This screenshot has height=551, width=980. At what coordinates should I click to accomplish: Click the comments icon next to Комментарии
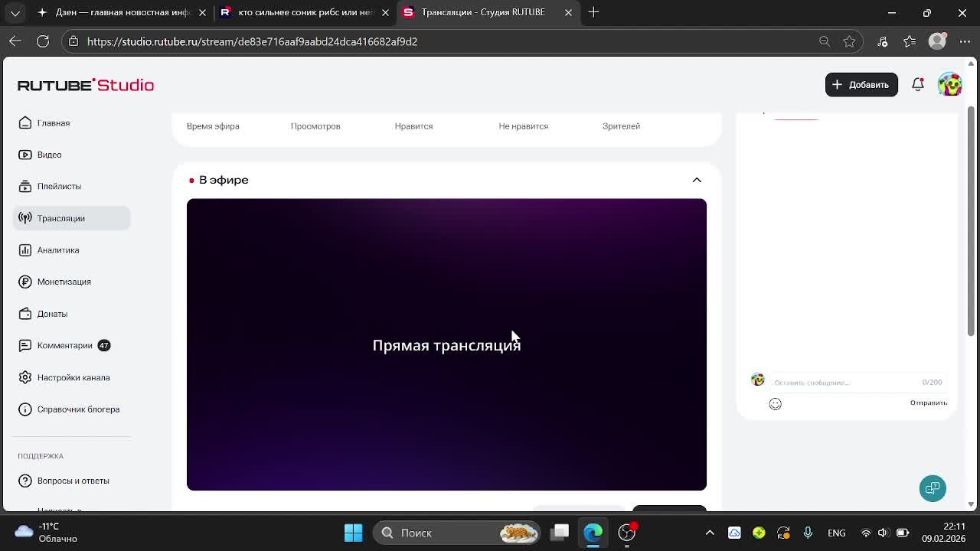point(25,345)
